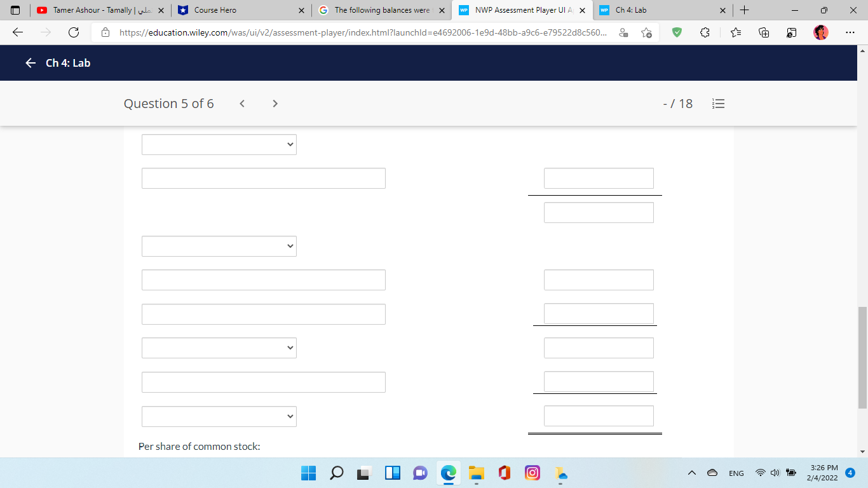Click the taskbar search icon

[337, 473]
